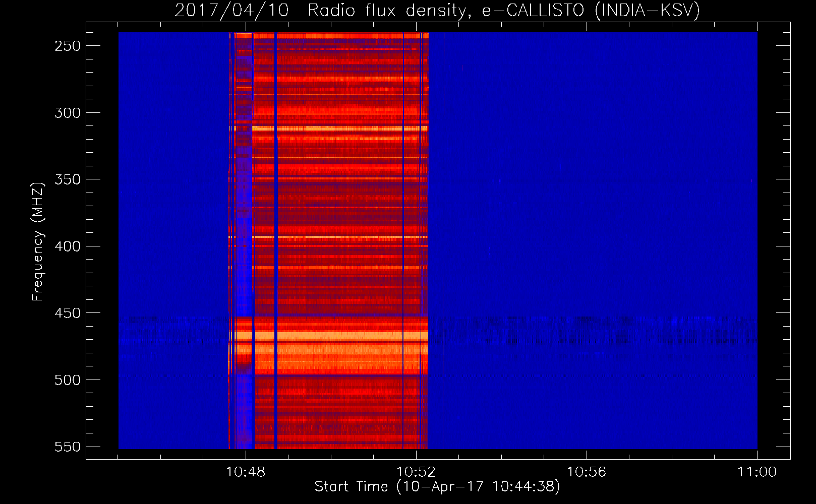Click the 10:48 time tick label
Screen dimensions: 816x504
coord(246,472)
